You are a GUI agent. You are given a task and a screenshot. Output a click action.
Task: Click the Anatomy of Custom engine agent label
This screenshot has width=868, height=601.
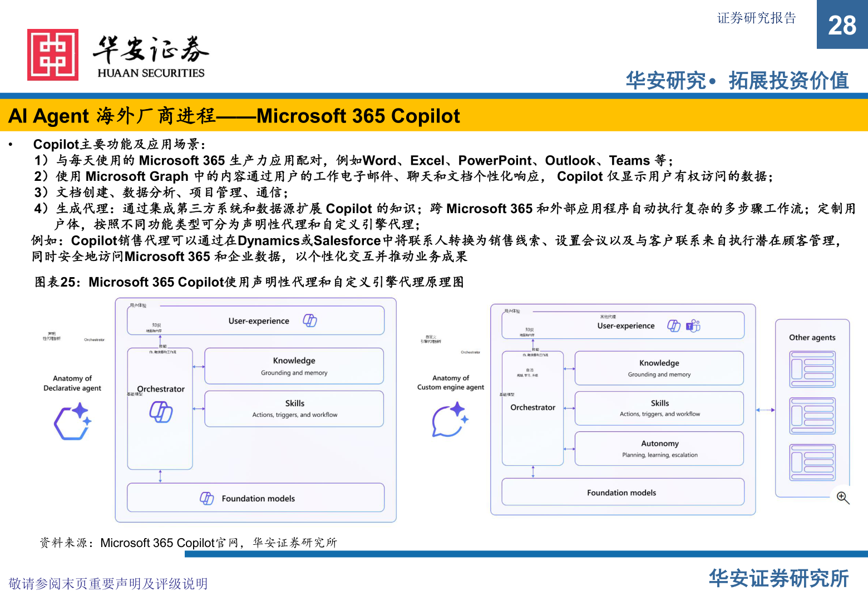(x=451, y=382)
